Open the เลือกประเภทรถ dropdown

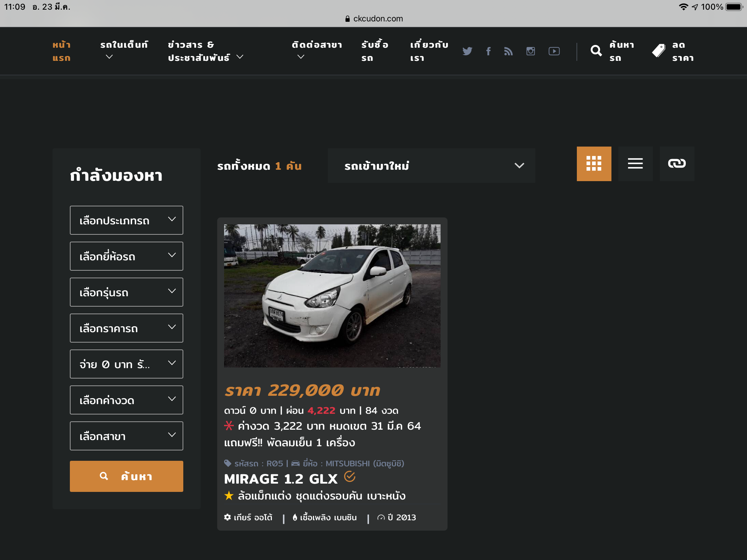126,220
